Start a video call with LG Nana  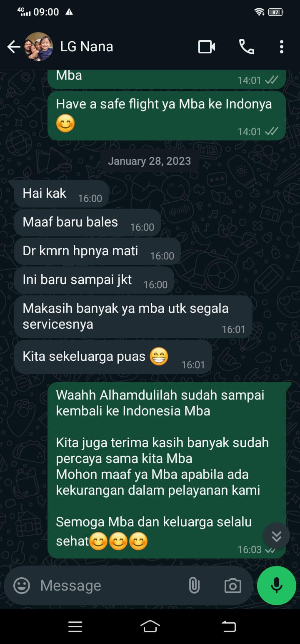tap(207, 47)
